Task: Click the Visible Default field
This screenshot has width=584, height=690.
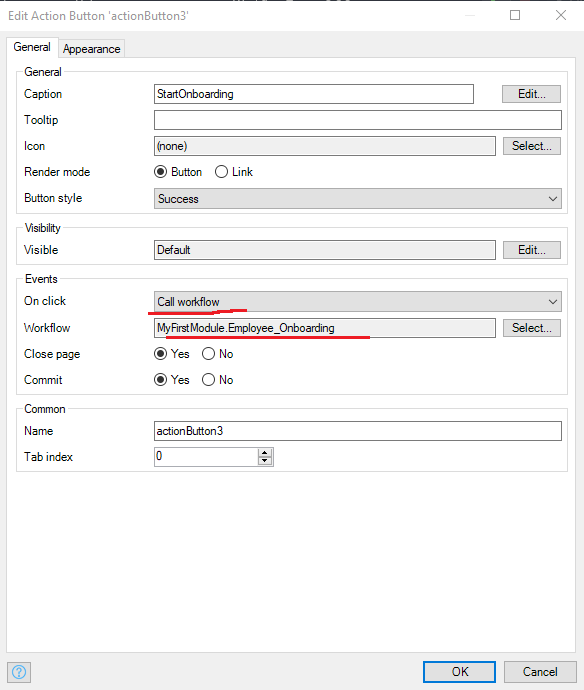Action: 325,250
